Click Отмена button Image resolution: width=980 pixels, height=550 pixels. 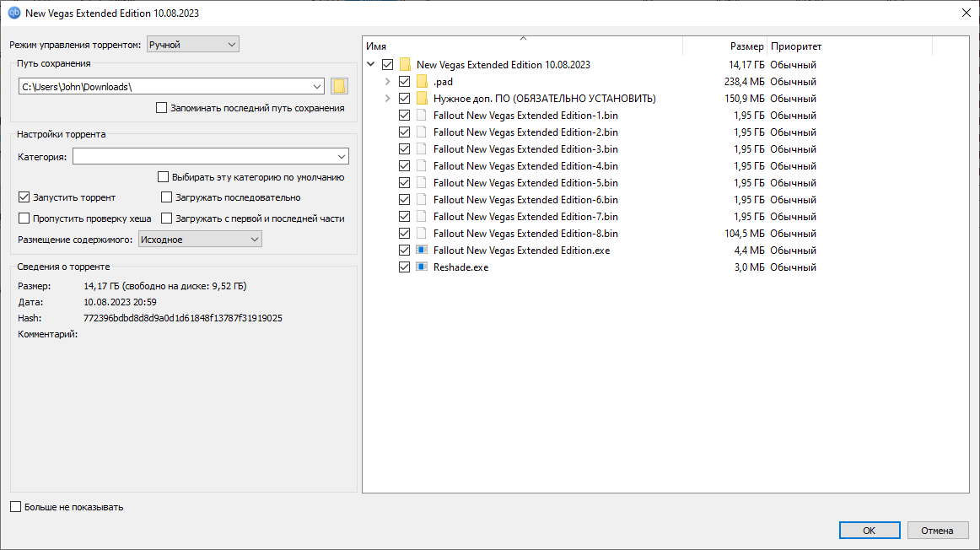click(937, 530)
